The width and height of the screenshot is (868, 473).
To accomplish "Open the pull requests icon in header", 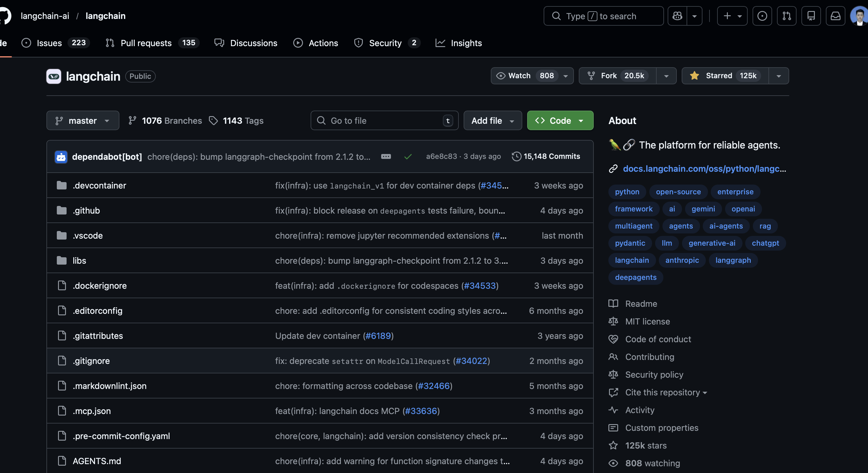I will (x=786, y=16).
